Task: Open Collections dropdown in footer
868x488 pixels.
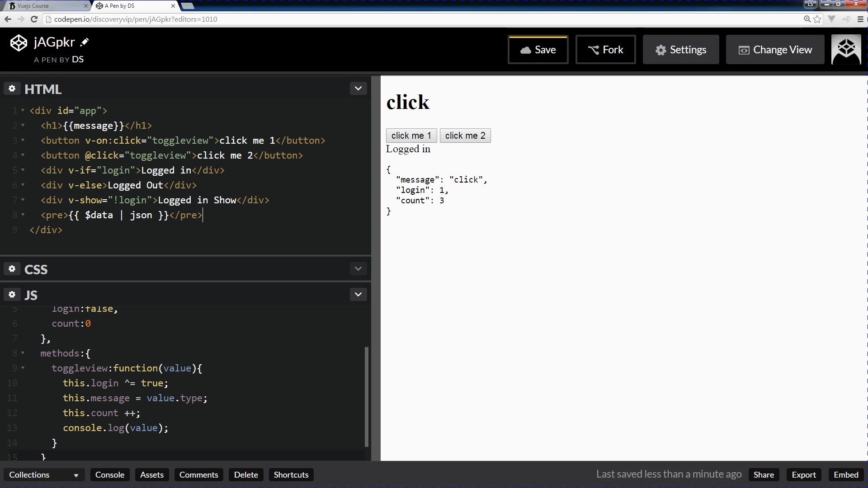Action: coord(43,475)
